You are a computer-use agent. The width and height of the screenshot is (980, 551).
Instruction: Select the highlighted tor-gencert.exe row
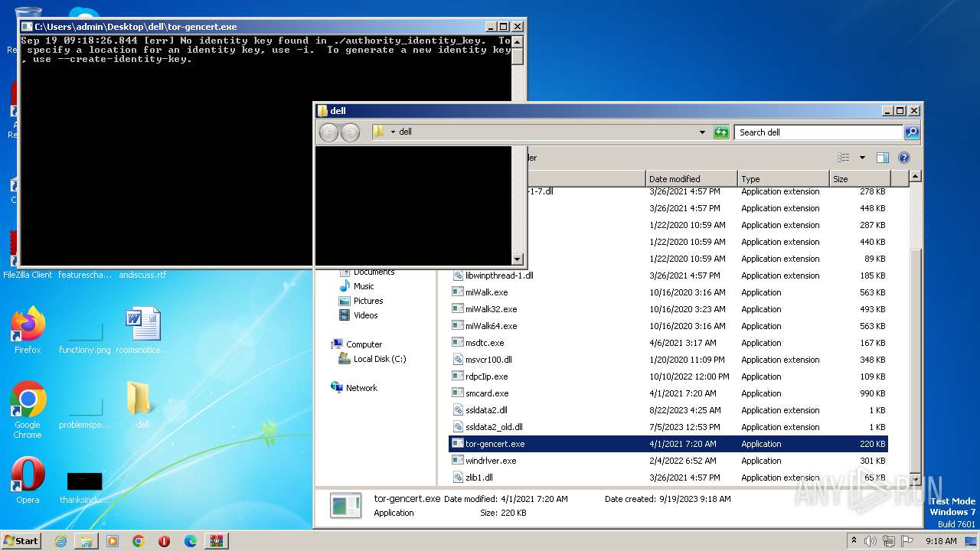[668, 444]
